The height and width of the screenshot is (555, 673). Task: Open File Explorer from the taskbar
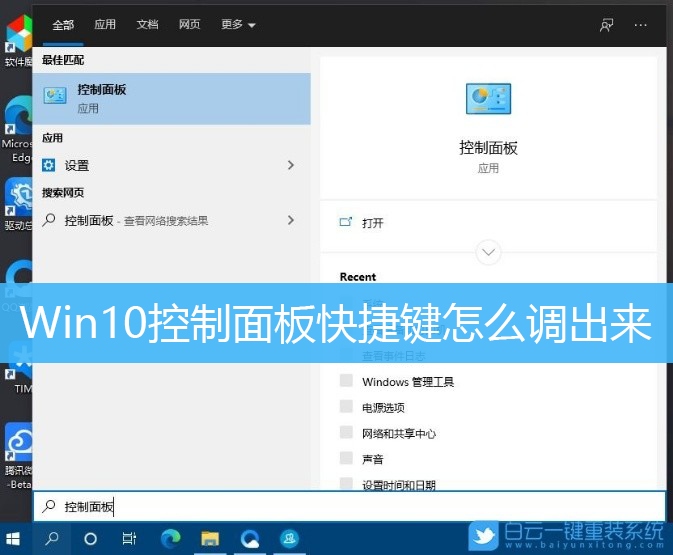click(208, 538)
